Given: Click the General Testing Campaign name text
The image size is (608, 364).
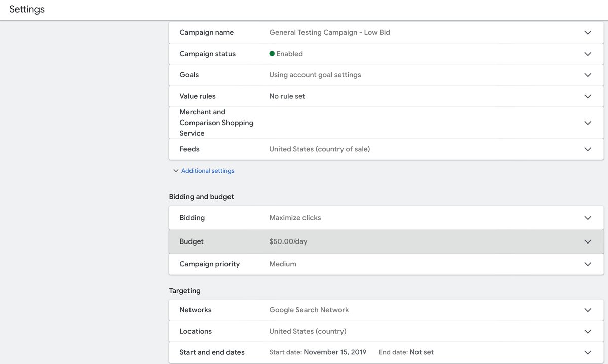Looking at the screenshot, I should [329, 33].
